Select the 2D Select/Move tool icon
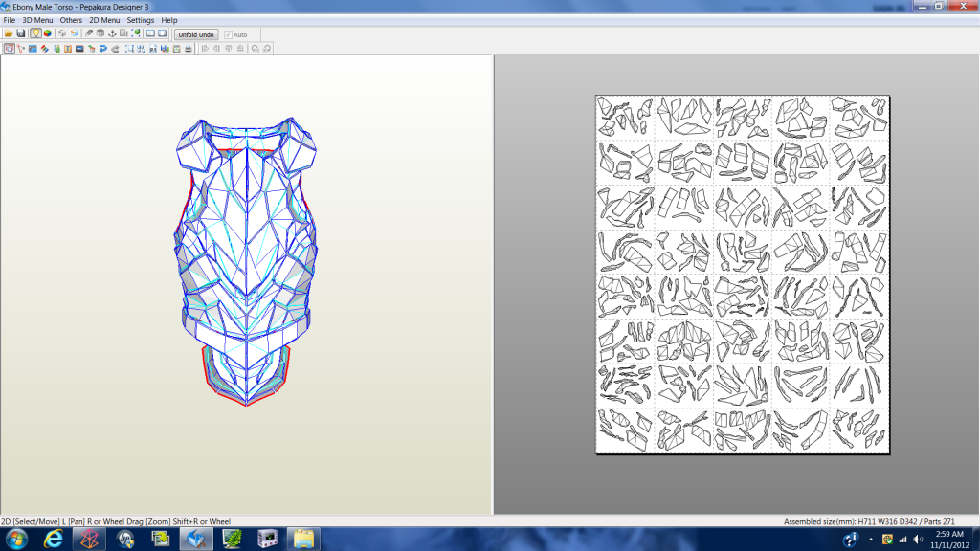980x551 pixels. (x=9, y=49)
